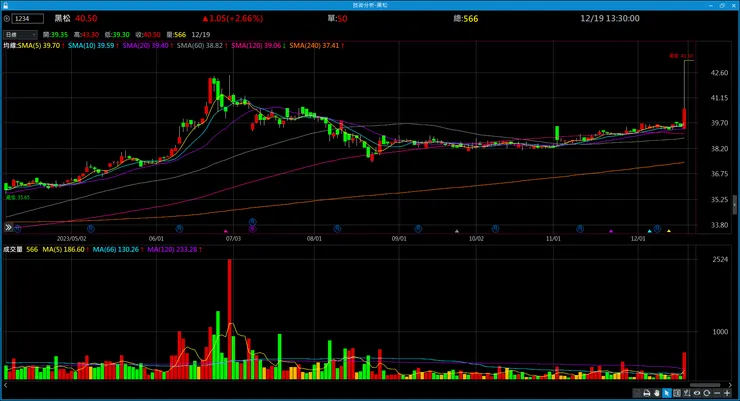Click the SMA(5) 39.70 indicator label
The width and height of the screenshot is (740, 401).
(x=39, y=46)
